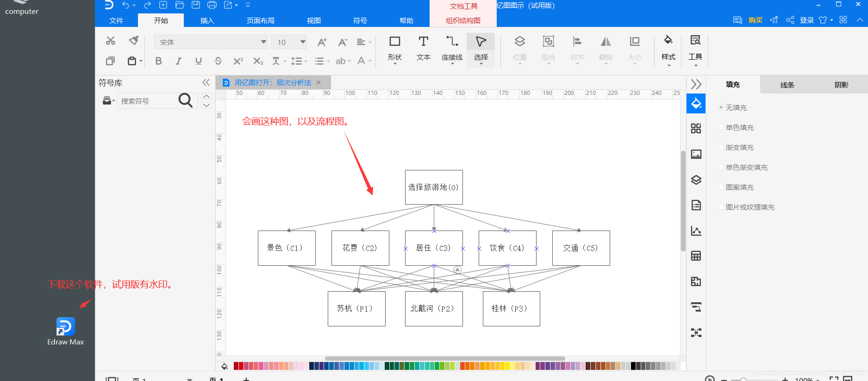
Task: Switch to the 插入 insert tab
Action: (x=207, y=20)
